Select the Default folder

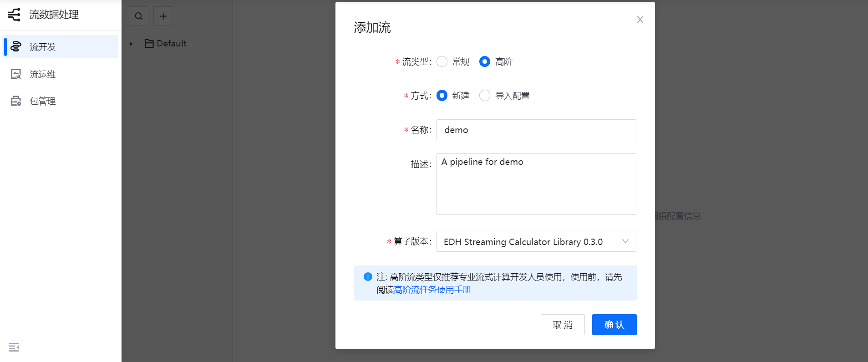click(x=166, y=43)
